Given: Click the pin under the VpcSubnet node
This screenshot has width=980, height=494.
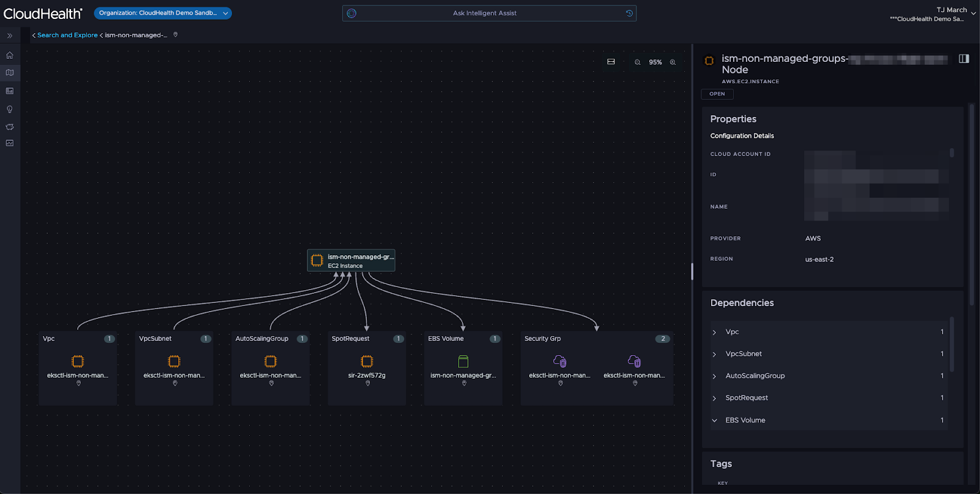Looking at the screenshot, I should pyautogui.click(x=175, y=383).
